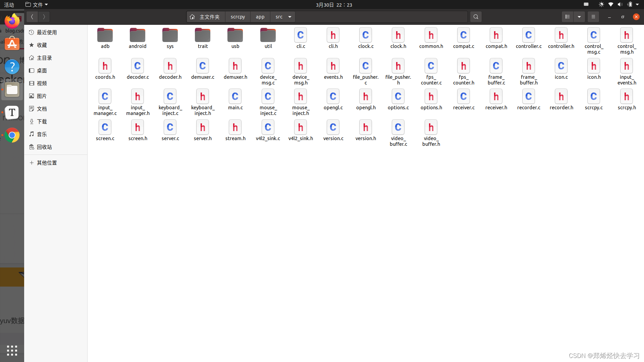The width and height of the screenshot is (644, 362).
Task: Select the recorder.c file
Action: coord(529,100)
